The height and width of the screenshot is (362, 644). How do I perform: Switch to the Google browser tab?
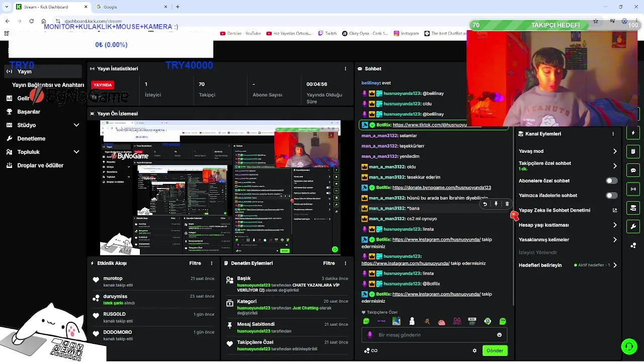tap(132, 7)
